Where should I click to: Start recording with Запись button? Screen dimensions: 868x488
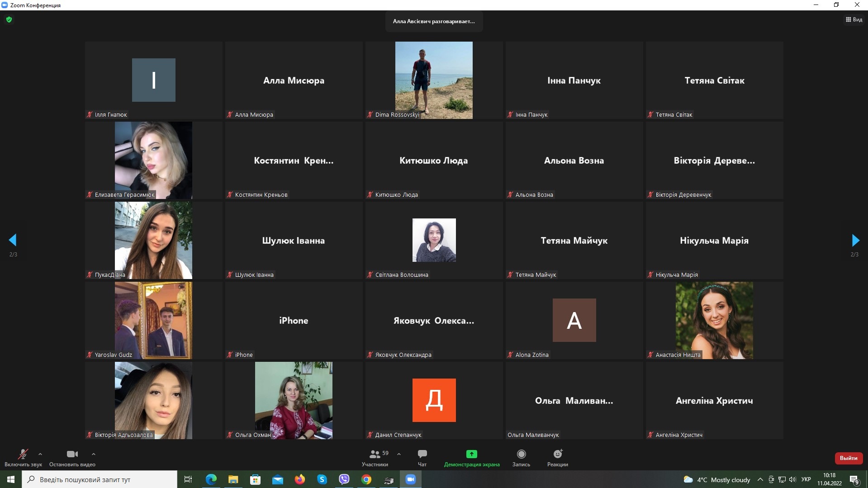click(x=521, y=457)
